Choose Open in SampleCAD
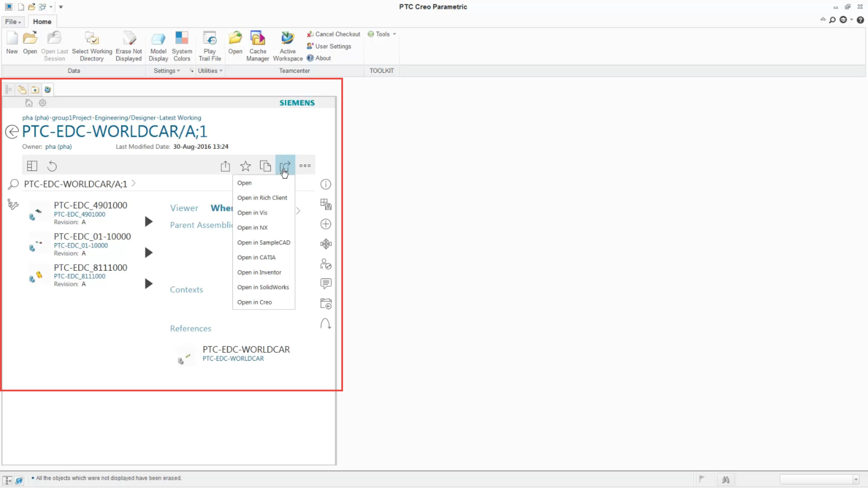The height and width of the screenshot is (488, 868). click(x=264, y=243)
